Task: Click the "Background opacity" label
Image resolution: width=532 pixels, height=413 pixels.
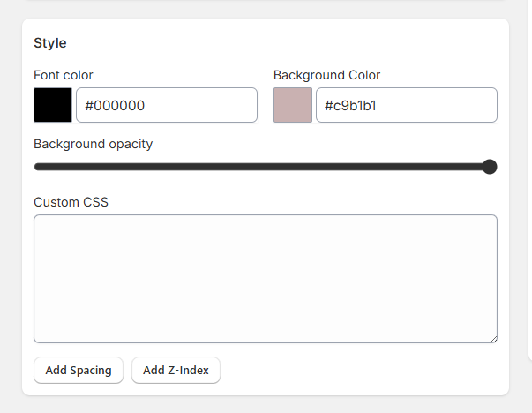Action: pos(94,144)
